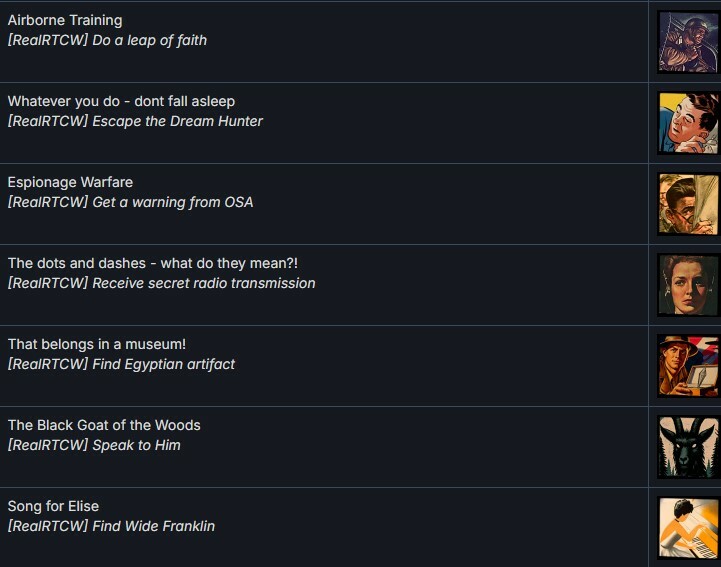The image size is (721, 567).
Task: Click the 'Whatever you do - dont fall asleep' title
Action: [x=121, y=101]
